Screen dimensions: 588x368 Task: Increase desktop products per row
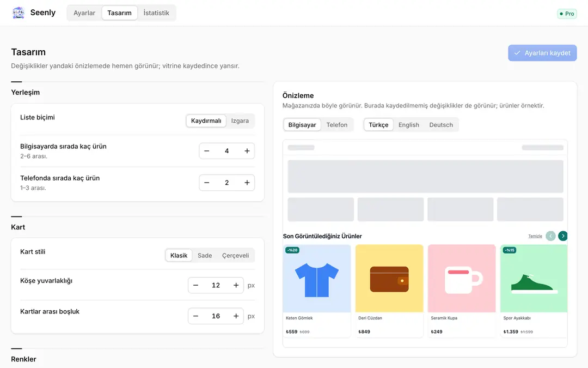(x=247, y=151)
